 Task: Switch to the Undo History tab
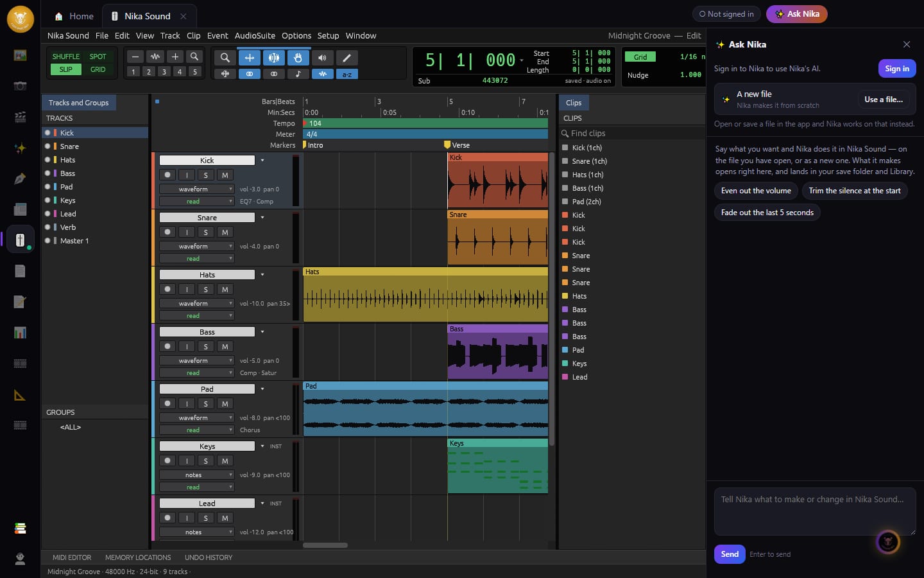tap(209, 557)
